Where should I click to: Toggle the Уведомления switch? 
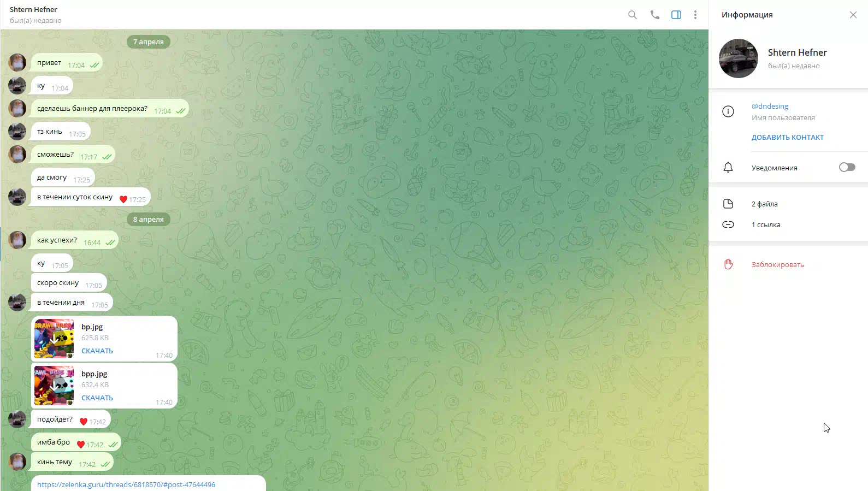point(847,167)
